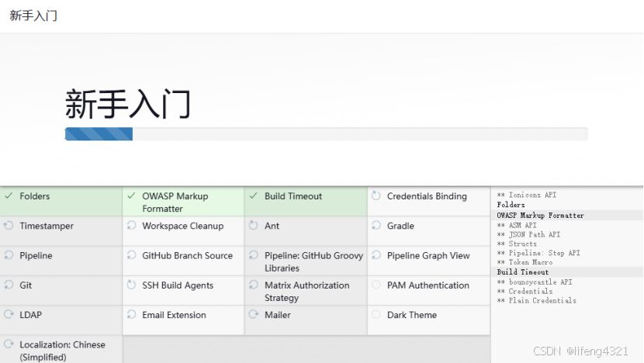
Task: Click the spinner icon beside Localization: Chinese
Action: click(9, 344)
